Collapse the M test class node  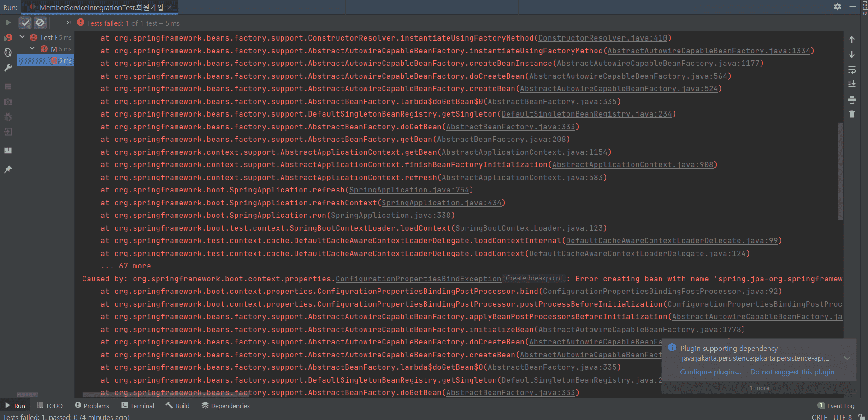coord(32,48)
